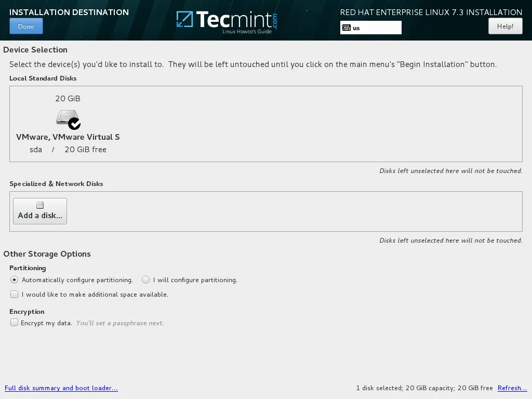The width and height of the screenshot is (532, 399).
Task: Click the '1 disk selected' status text
Action: click(x=378, y=388)
